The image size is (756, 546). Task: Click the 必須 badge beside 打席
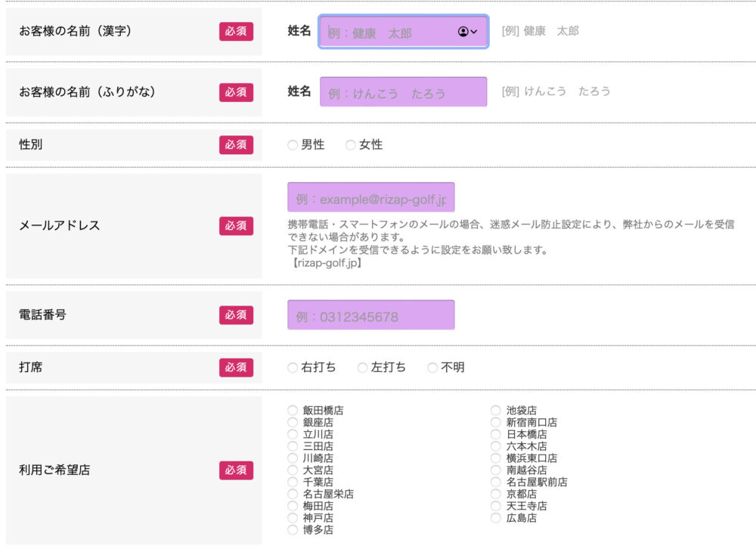[236, 368]
